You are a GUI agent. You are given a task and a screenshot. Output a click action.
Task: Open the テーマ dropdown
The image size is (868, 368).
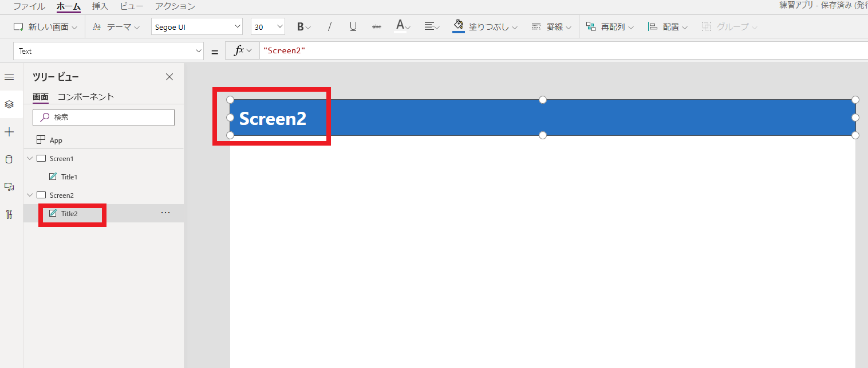(116, 27)
